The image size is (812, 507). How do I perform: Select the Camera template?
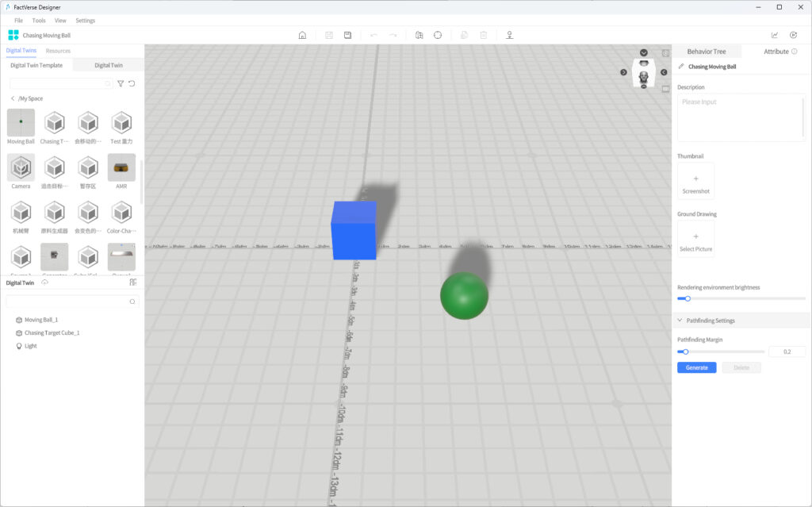21,171
